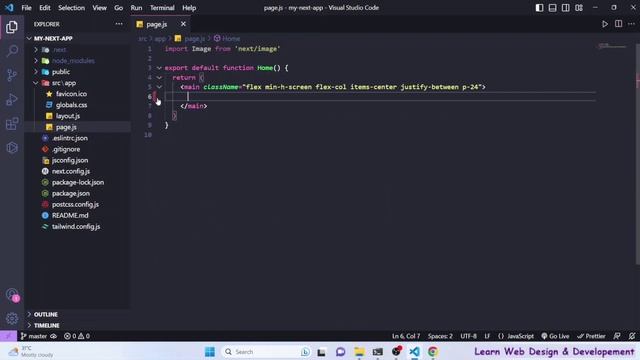Open the File menu
This screenshot has height=360, width=640.
(27, 8)
